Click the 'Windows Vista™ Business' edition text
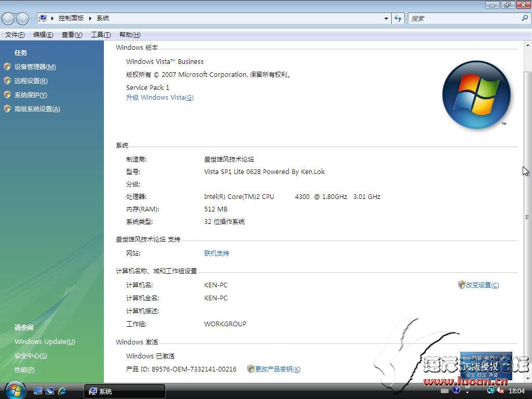Image resolution: width=532 pixels, height=399 pixels. 165,62
